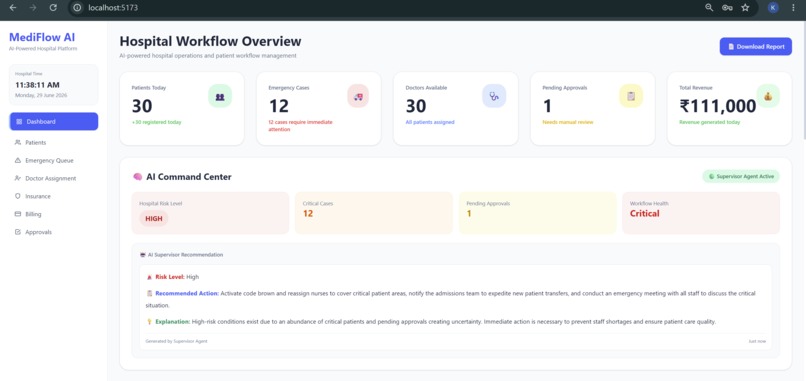Click the Explanation label
Screen dimensions: 806x381
point(173,322)
